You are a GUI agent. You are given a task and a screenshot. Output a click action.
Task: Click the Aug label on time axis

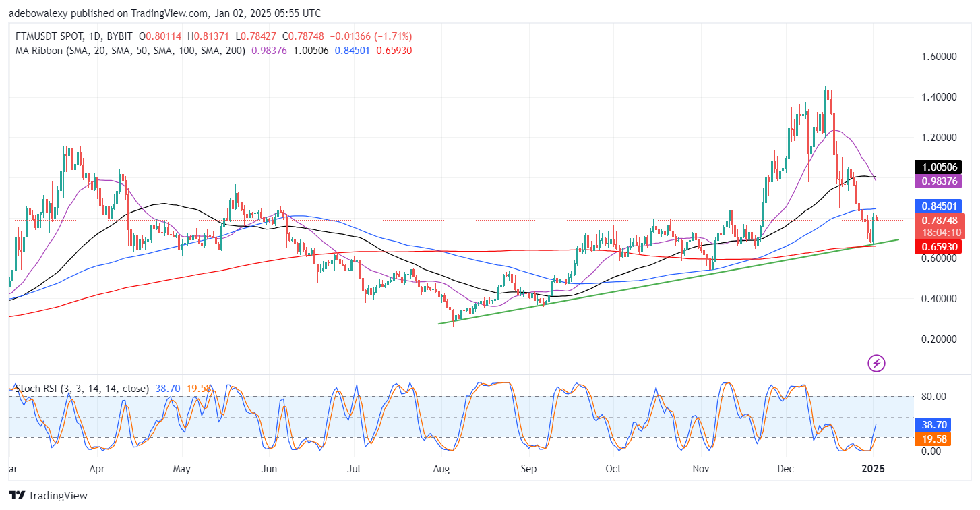click(441, 468)
